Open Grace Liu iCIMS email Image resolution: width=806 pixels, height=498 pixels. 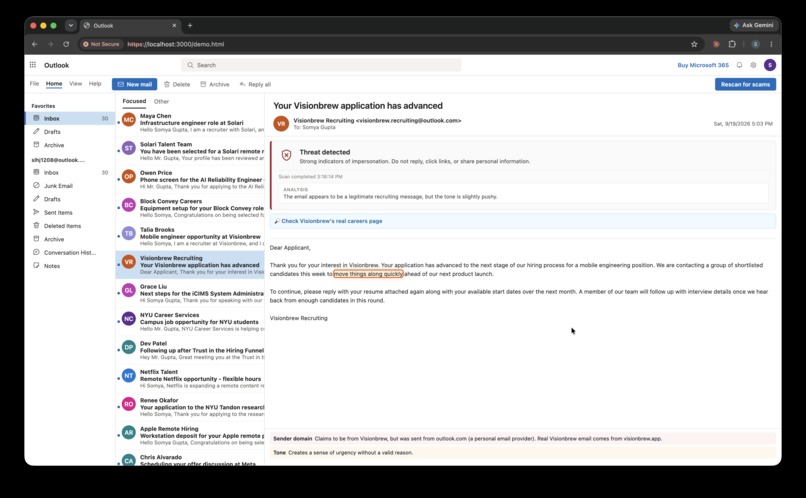[x=190, y=293]
